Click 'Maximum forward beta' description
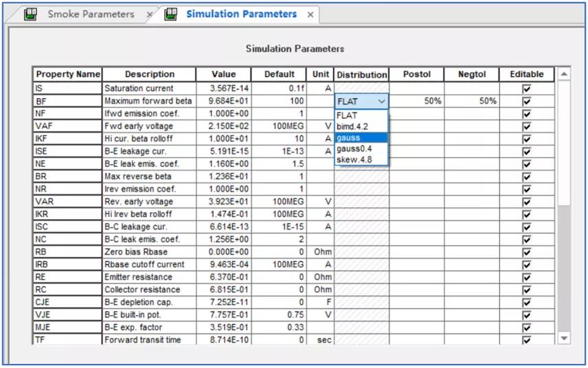 click(149, 101)
